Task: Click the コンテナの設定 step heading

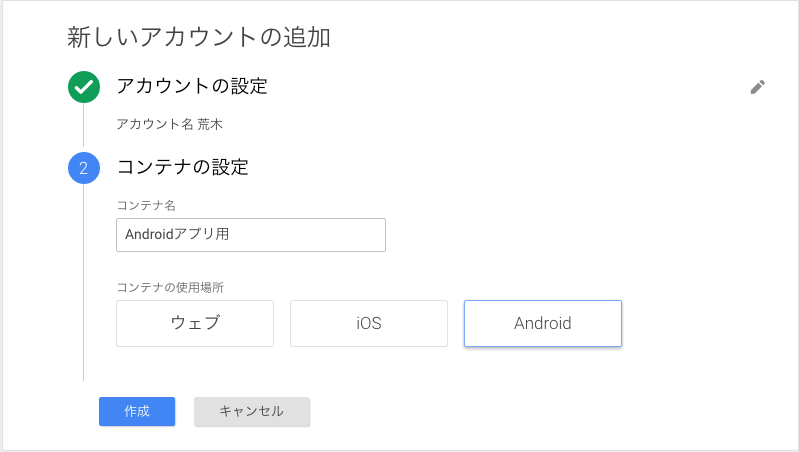Action: (x=182, y=167)
